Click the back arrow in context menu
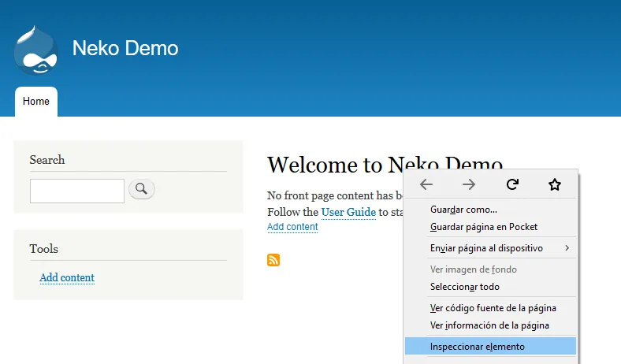 click(426, 184)
